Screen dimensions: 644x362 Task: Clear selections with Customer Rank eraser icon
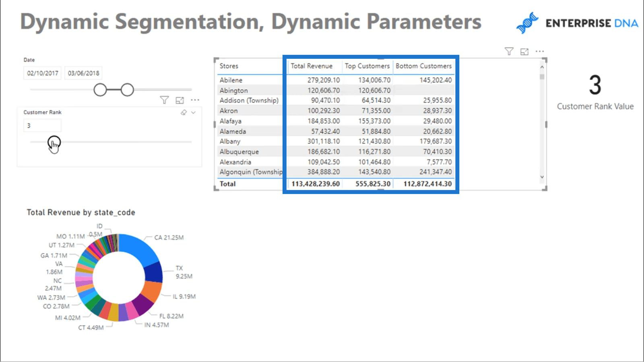184,113
